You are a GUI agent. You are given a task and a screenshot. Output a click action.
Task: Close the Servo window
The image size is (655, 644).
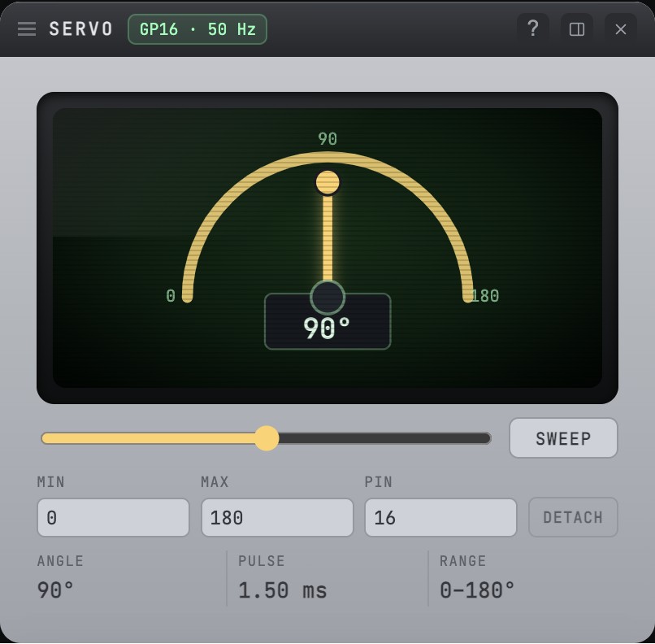pyautogui.click(x=621, y=28)
